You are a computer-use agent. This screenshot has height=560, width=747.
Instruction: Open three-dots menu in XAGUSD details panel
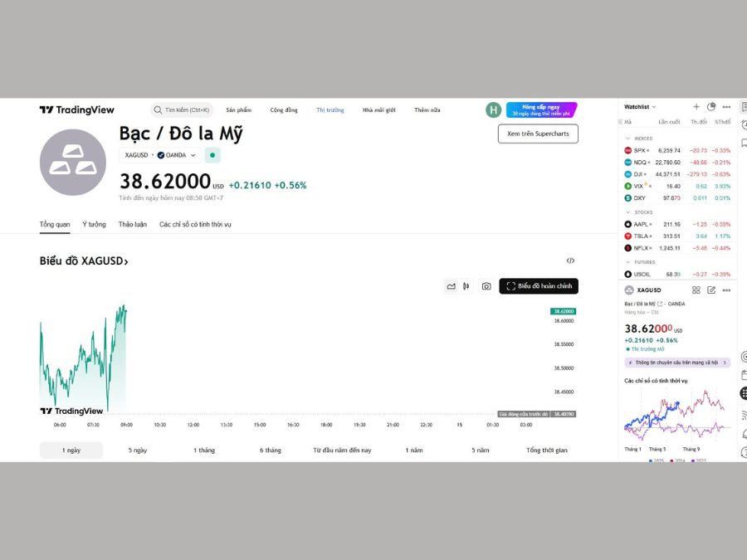point(726,290)
